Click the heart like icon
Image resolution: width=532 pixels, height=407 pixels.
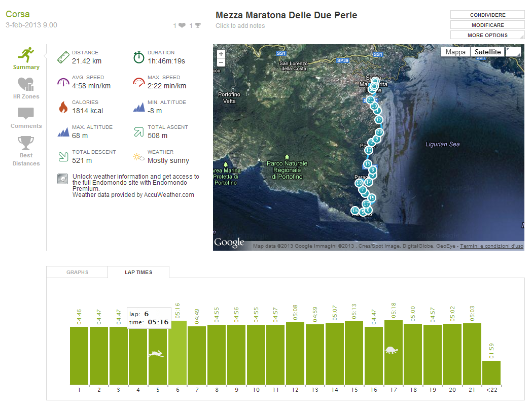click(x=182, y=25)
